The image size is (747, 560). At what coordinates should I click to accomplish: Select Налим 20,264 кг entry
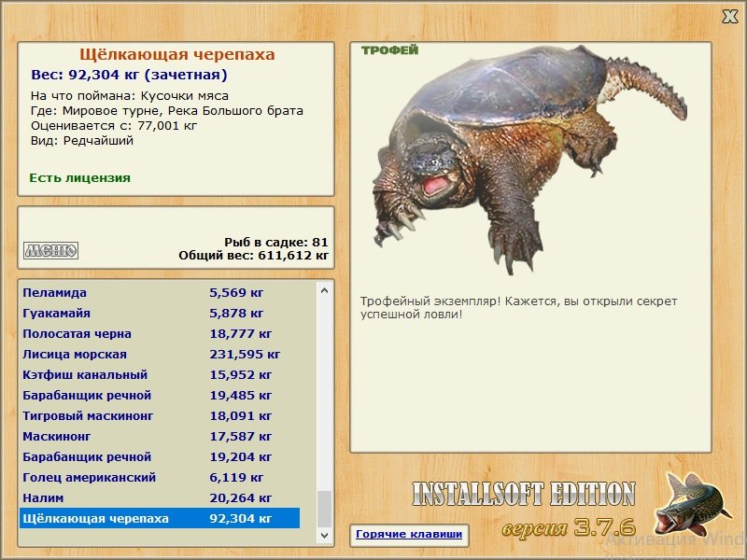point(160,497)
